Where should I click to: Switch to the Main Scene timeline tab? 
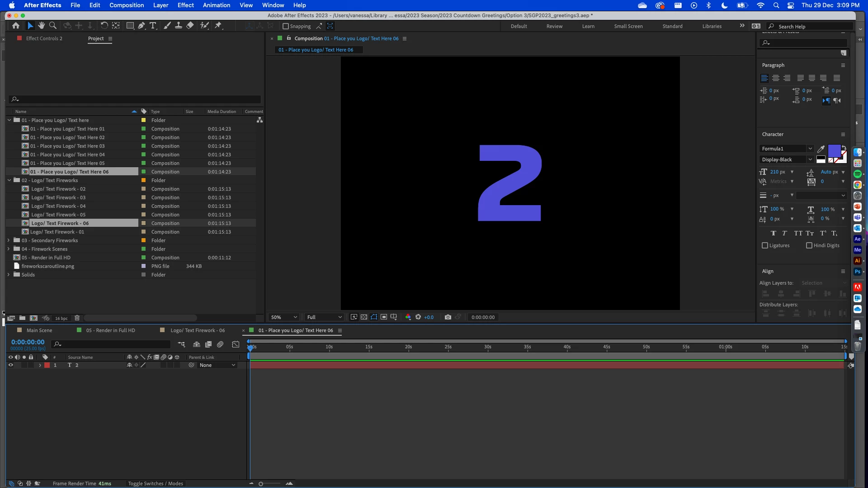[x=39, y=330]
